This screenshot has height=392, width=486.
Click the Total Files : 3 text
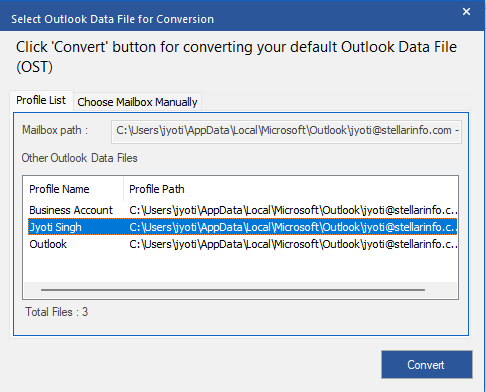(57, 312)
